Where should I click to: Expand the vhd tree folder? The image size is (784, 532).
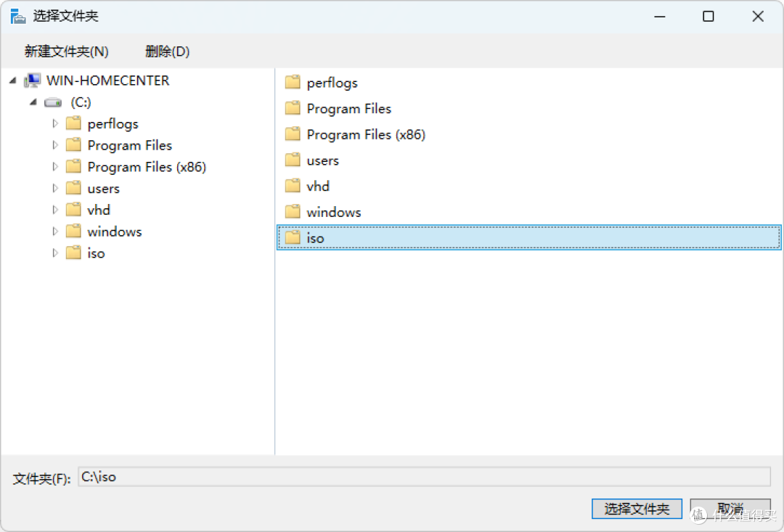55,210
